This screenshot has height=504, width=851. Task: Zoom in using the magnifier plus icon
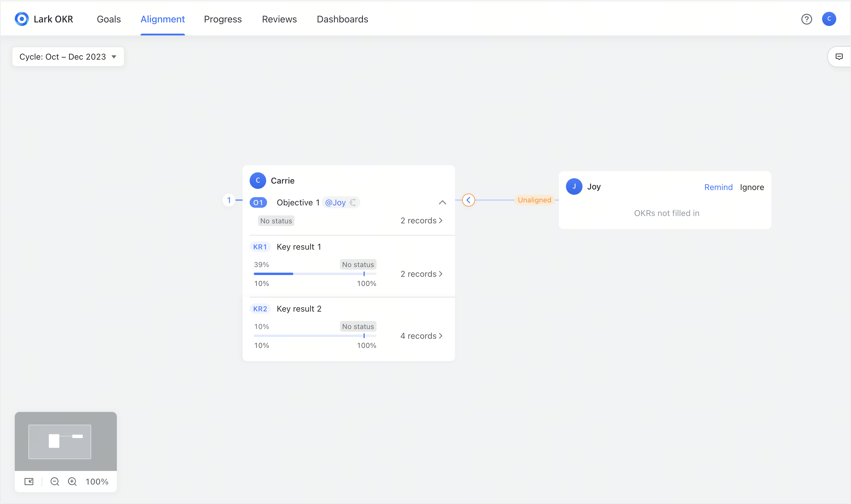point(72,481)
